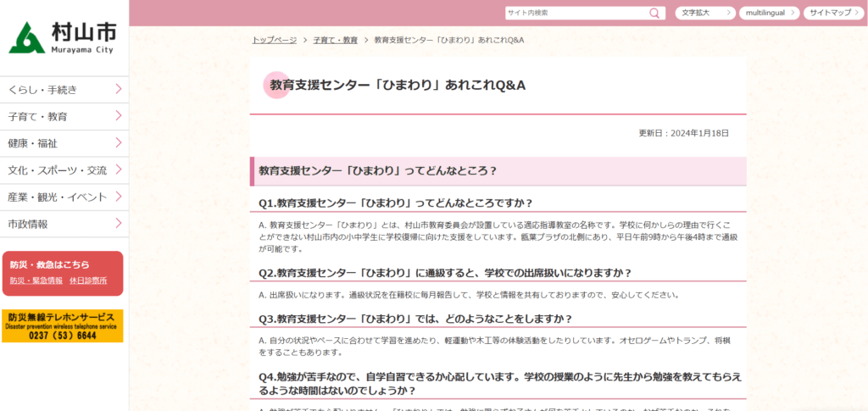Click the current-page breadcrumb text
Viewport: 868px width, 411px height.
[x=449, y=41]
